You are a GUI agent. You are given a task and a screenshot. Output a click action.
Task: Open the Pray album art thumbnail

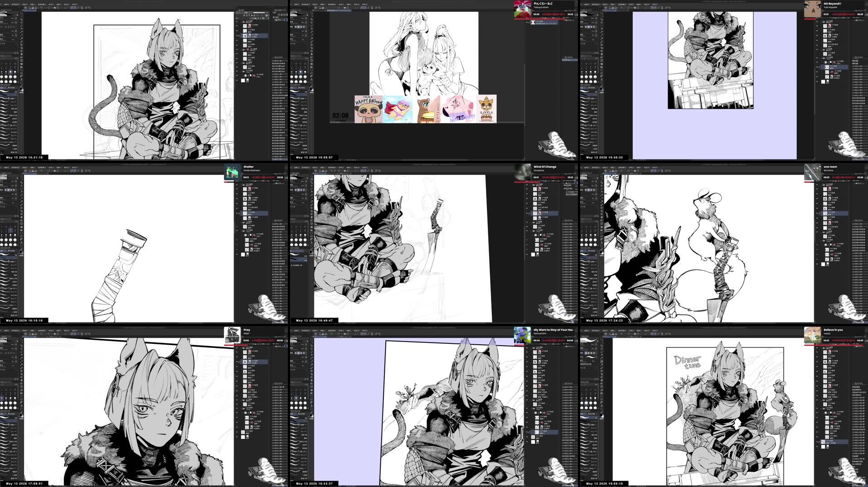(233, 335)
